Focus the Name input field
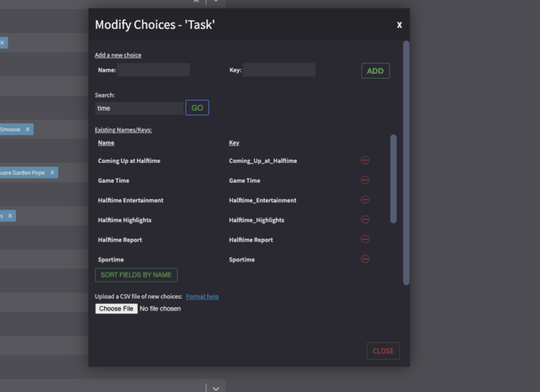This screenshot has width=540, height=392. click(x=153, y=70)
